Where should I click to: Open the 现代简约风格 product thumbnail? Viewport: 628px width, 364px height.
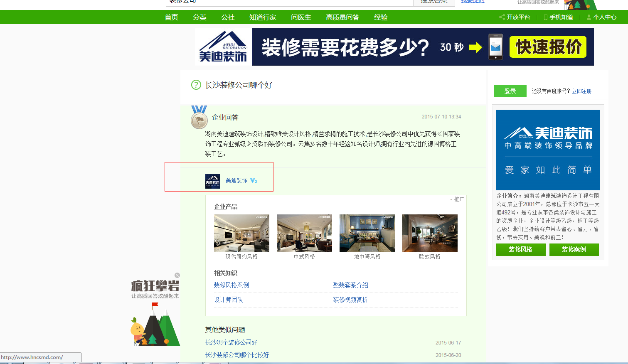241,233
